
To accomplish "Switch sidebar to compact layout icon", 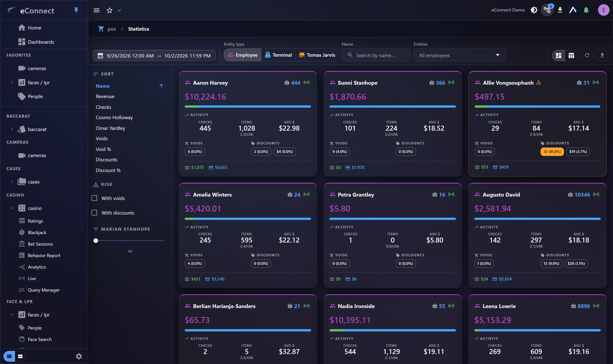I will coord(20,356).
